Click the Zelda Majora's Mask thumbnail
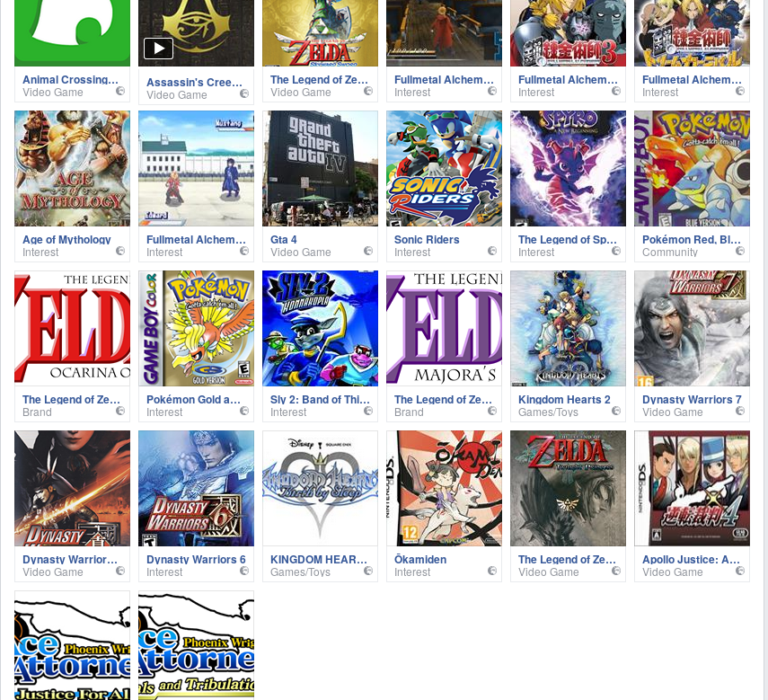The width and height of the screenshot is (768, 700). (x=445, y=328)
